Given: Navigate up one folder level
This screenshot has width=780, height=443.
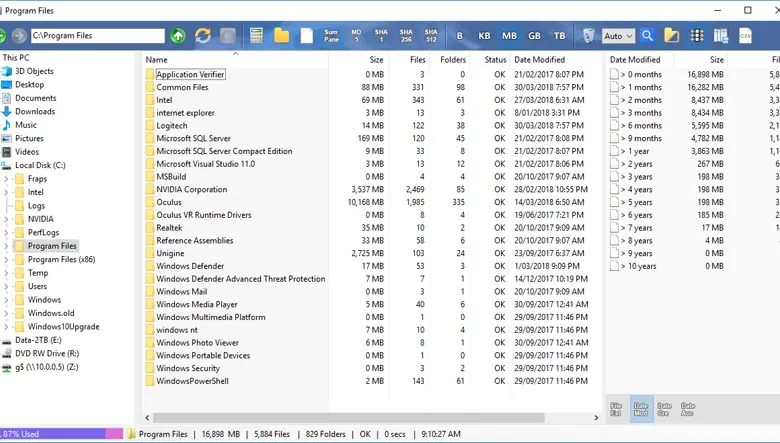Looking at the screenshot, I should (178, 35).
